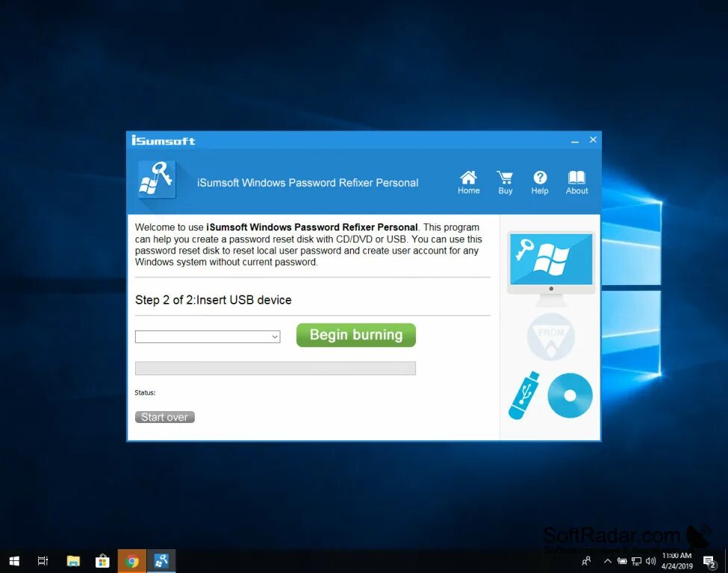728x573 pixels.
Task: Click the iSumsoft title bar logo text
Action: [x=164, y=140]
